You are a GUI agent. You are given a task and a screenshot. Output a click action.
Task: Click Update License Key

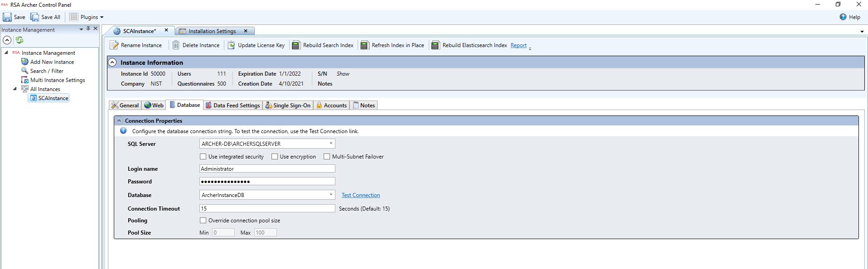256,45
